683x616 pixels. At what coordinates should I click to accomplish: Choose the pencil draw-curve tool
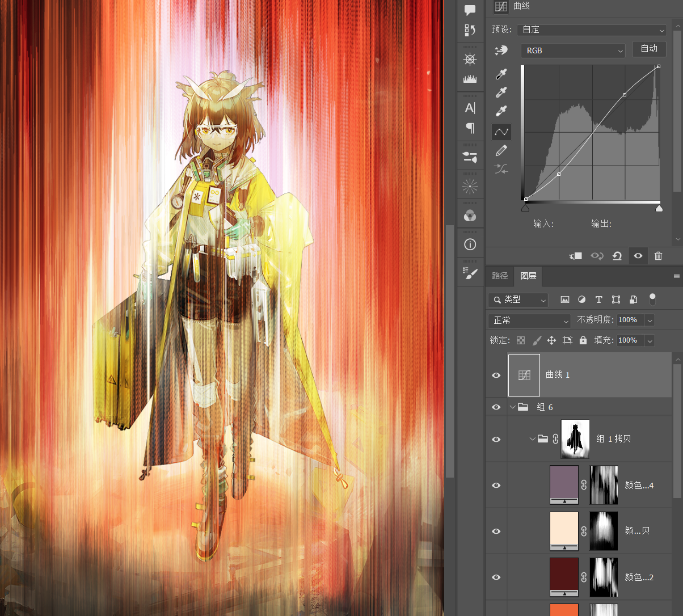(501, 150)
